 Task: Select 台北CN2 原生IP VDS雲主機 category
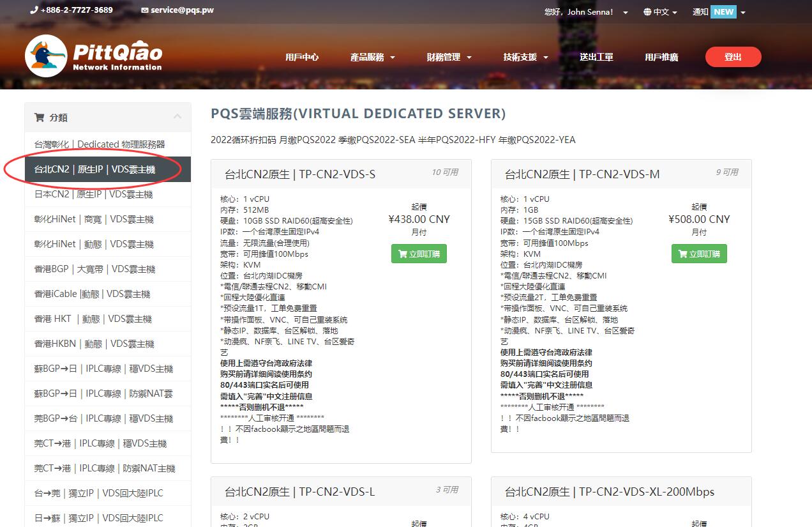[x=108, y=169]
